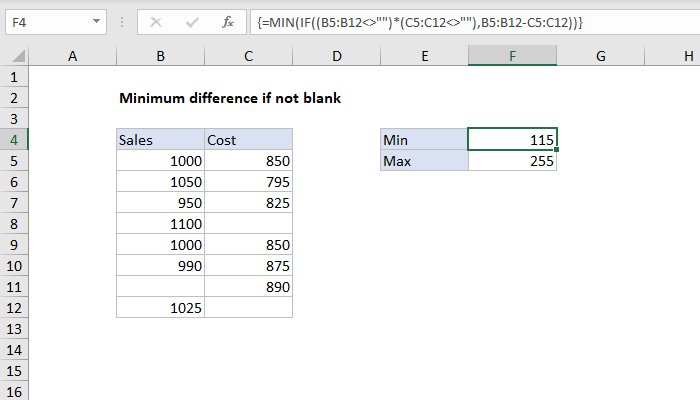
Task: Select column G header
Action: (600, 56)
